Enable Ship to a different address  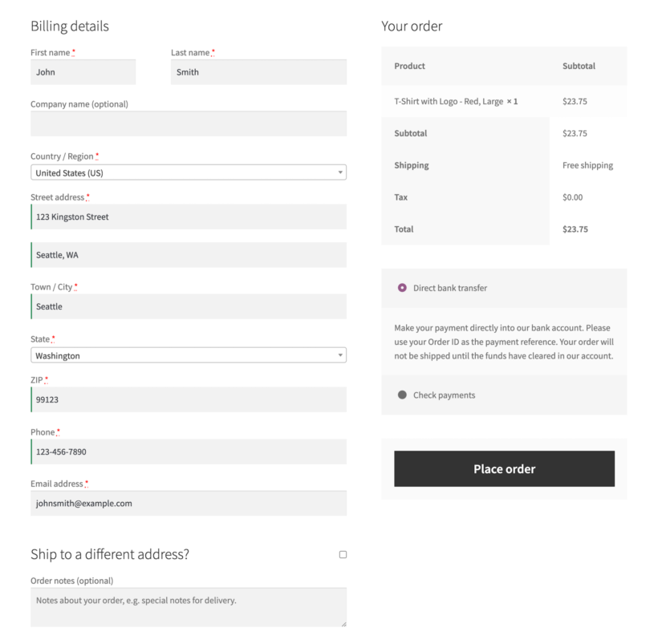[343, 554]
